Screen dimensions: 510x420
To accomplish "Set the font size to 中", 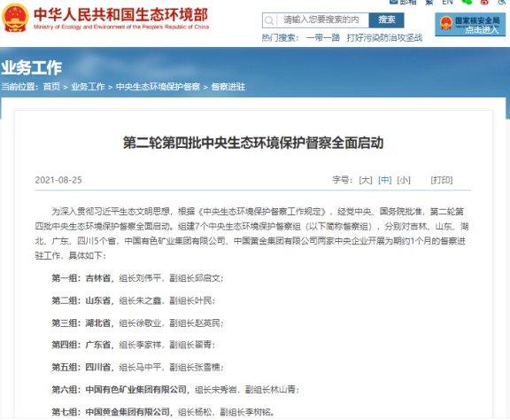I will click(x=385, y=180).
